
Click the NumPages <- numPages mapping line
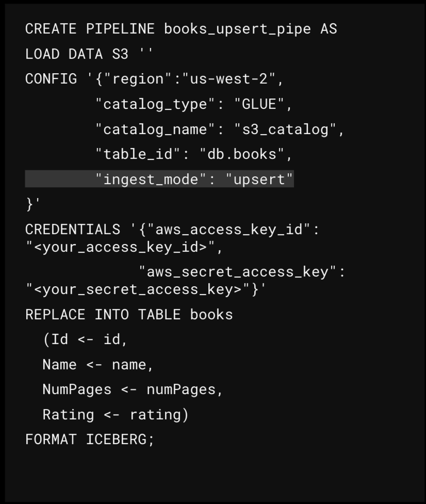[x=133, y=390]
